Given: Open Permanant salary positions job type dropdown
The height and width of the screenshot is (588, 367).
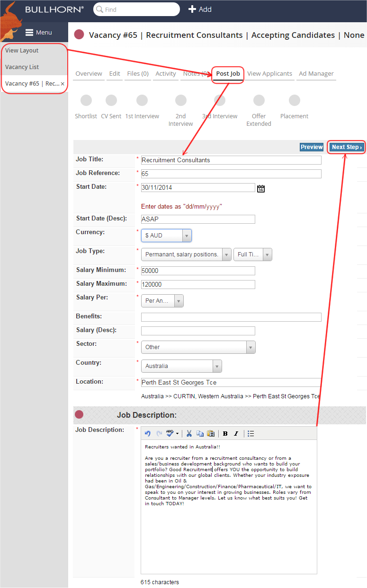Looking at the screenshot, I should coord(186,255).
